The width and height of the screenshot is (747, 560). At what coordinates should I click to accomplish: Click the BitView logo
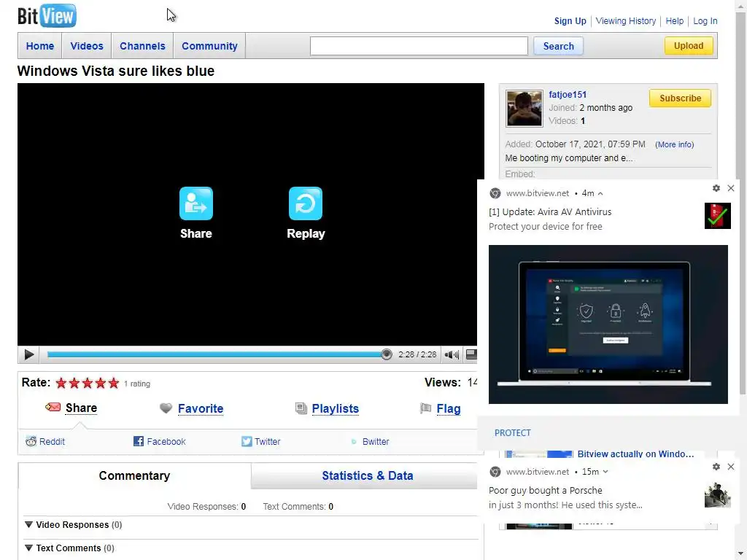click(x=47, y=16)
